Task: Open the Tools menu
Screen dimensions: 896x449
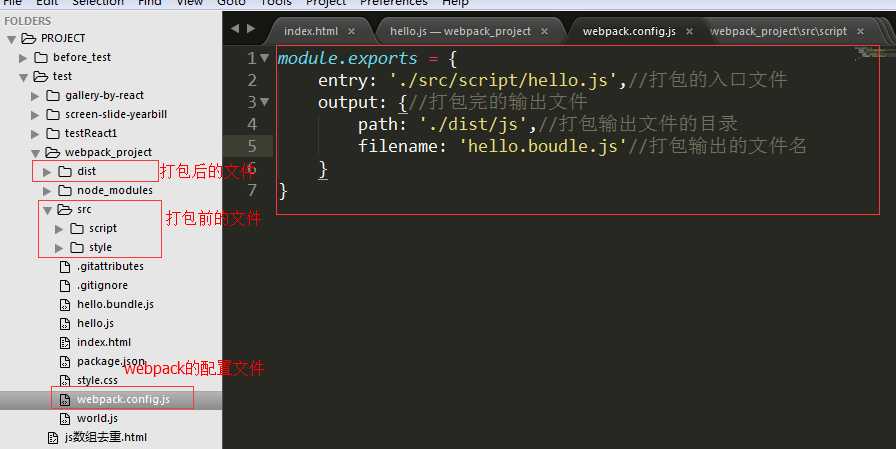Action: click(275, 3)
